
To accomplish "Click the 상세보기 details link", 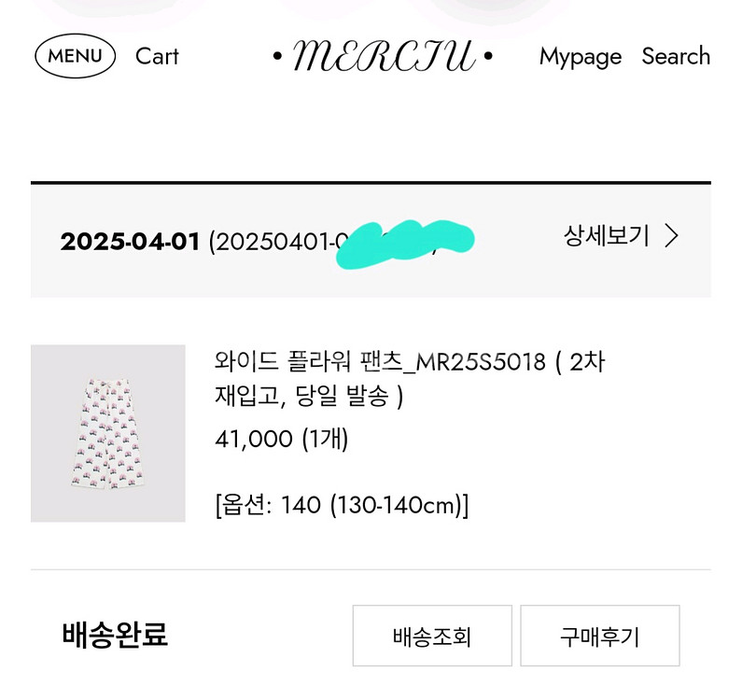I will click(x=606, y=235).
